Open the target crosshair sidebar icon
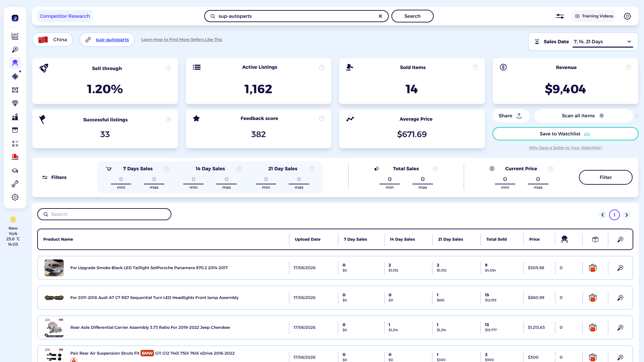Viewport: 644px width, 362px height. pos(15,76)
